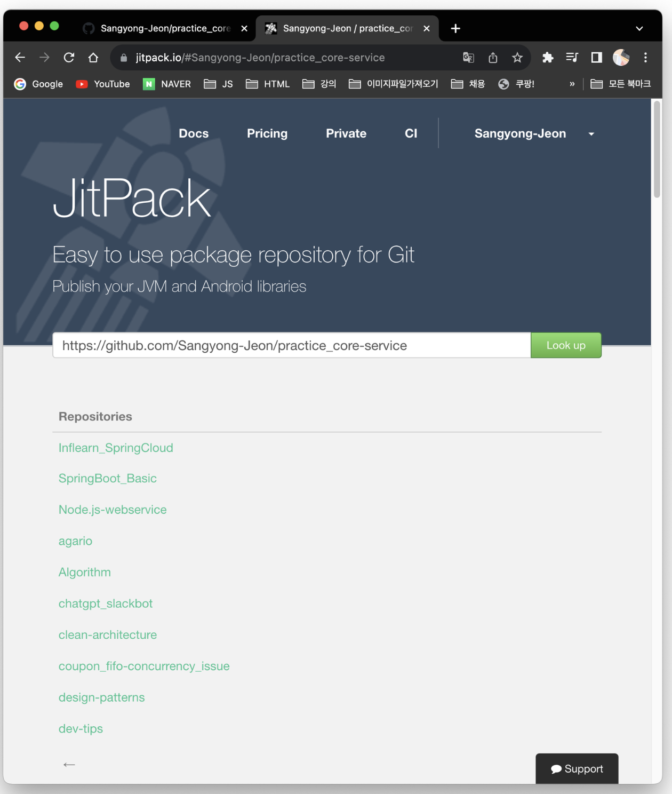Open the JS bookmarks folder

pos(219,84)
